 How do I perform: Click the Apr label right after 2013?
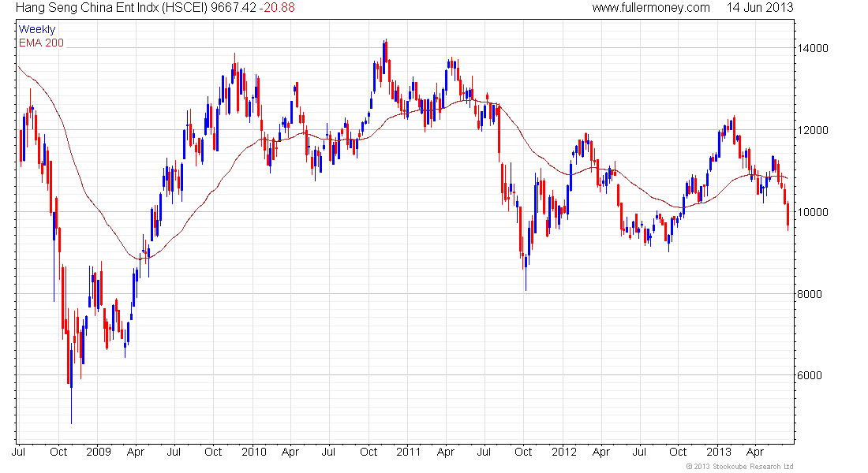tap(755, 452)
